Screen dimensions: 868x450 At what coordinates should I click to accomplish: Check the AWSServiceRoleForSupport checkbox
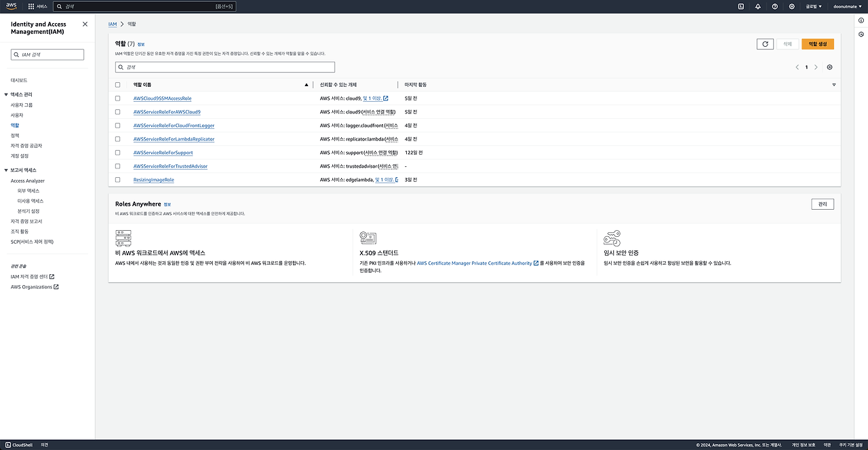pyautogui.click(x=118, y=153)
